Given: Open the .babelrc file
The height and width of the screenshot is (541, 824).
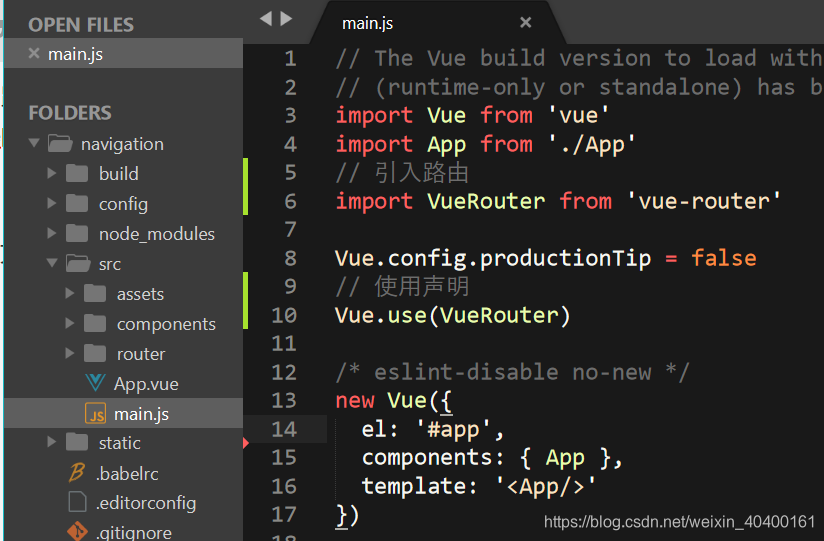Looking at the screenshot, I should pyautogui.click(x=127, y=473).
